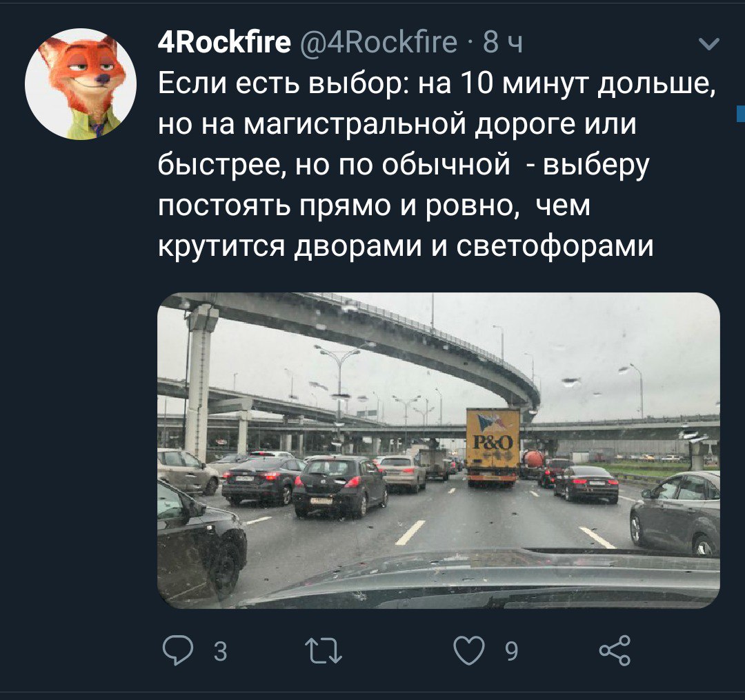Open the @4Rockfire handle link

(x=378, y=42)
